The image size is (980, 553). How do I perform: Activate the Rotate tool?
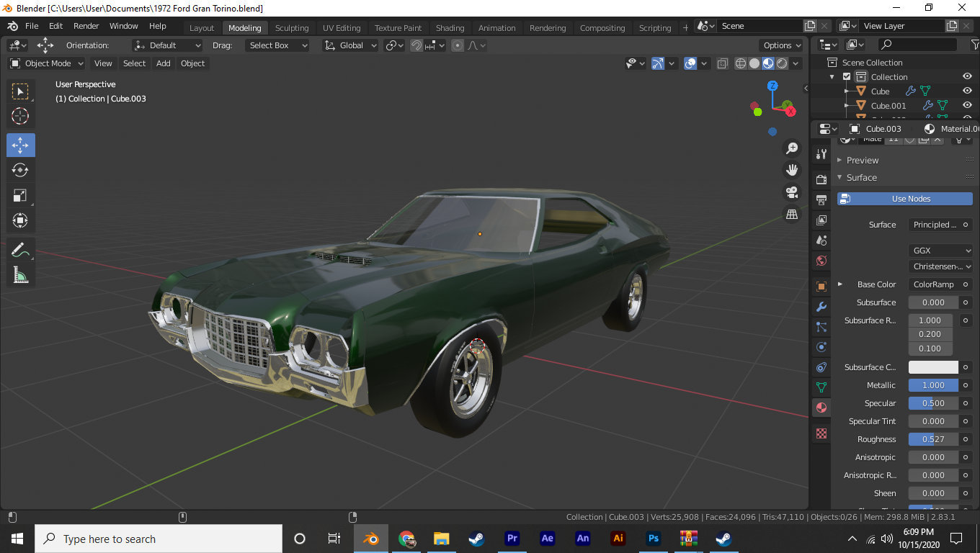20,170
